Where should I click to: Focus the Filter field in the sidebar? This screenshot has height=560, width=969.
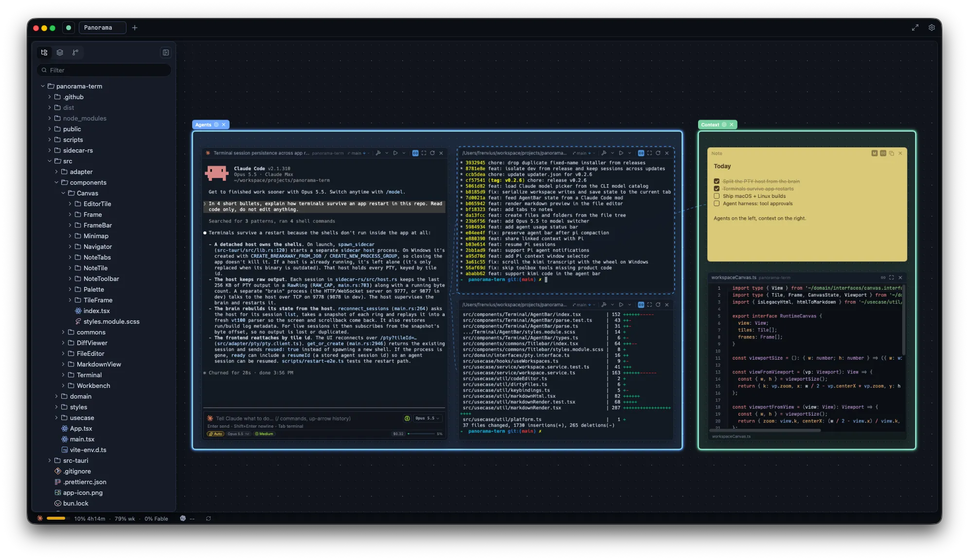[104, 70]
